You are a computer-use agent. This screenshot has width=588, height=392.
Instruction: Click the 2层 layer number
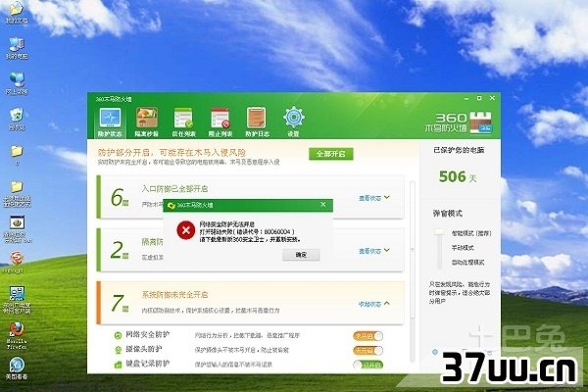[120, 250]
